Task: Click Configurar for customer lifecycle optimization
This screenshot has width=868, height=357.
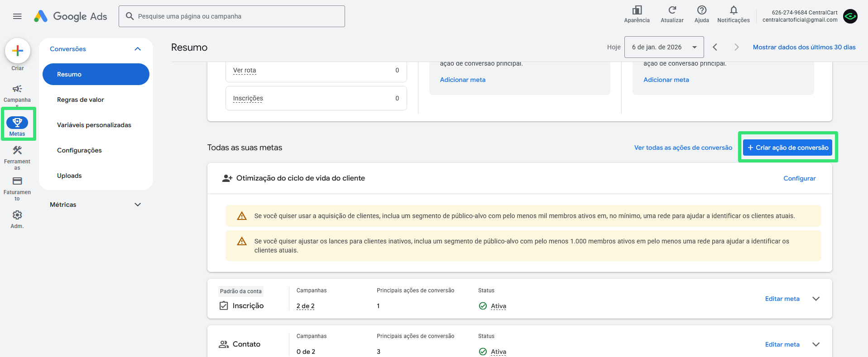Action: coord(799,178)
